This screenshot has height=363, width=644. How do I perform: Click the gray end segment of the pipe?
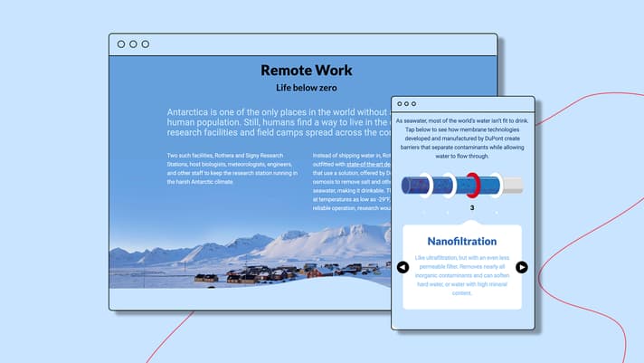coord(514,186)
